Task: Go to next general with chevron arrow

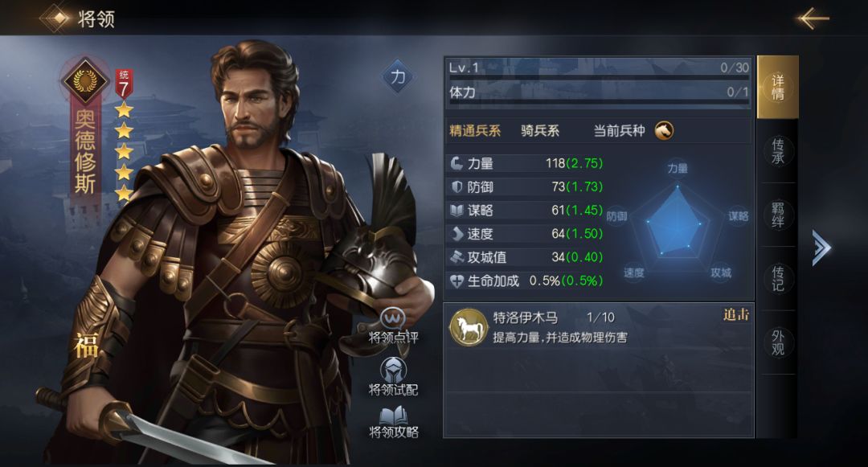Action: (821, 248)
